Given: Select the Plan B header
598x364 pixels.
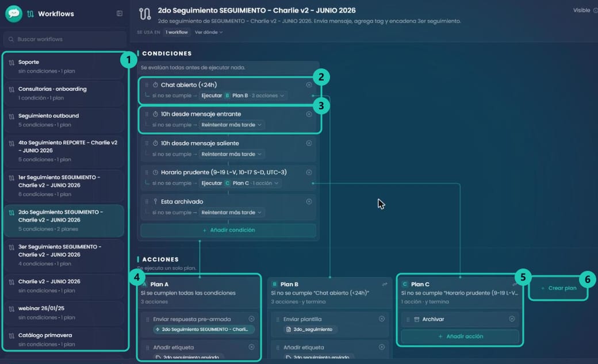Looking at the screenshot, I should point(329,293).
